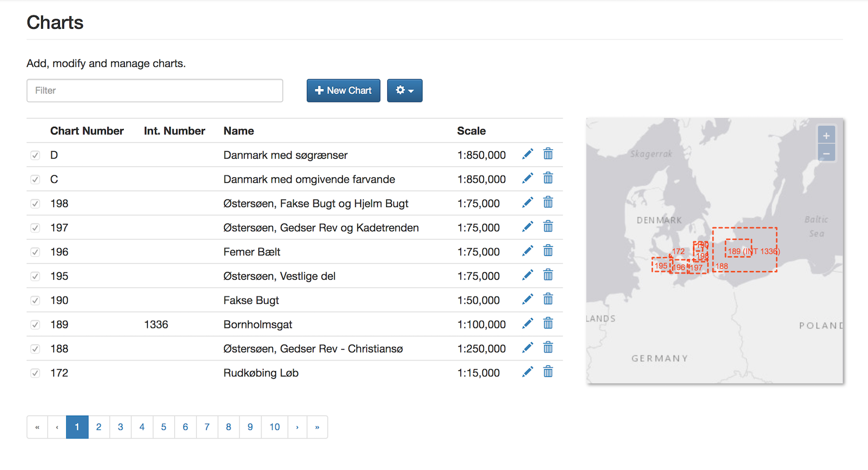Select current page 1 in pagination
The width and height of the screenshot is (868, 470).
point(77,427)
